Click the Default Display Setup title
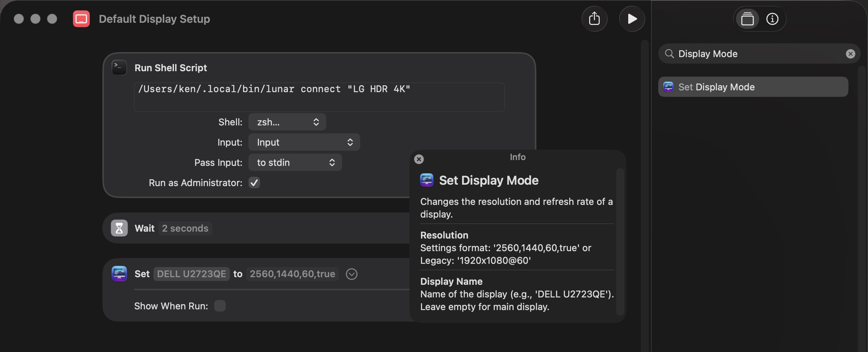The height and width of the screenshot is (352, 868). click(x=154, y=19)
